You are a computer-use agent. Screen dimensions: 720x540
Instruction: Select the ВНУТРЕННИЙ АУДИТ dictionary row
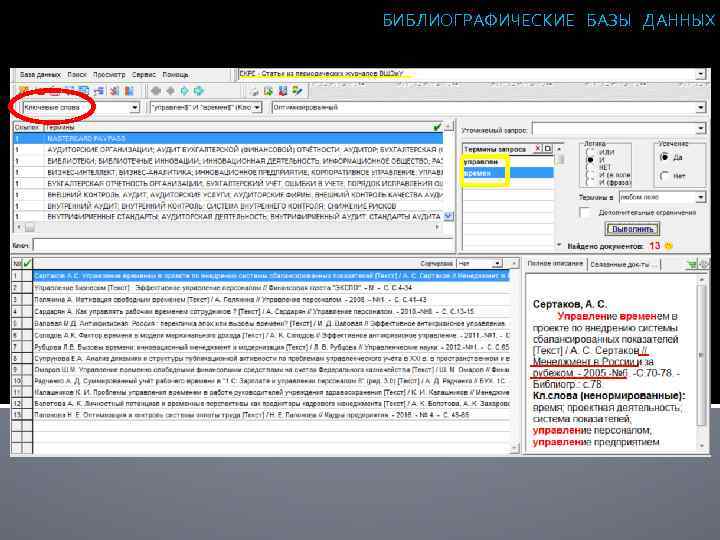228,206
